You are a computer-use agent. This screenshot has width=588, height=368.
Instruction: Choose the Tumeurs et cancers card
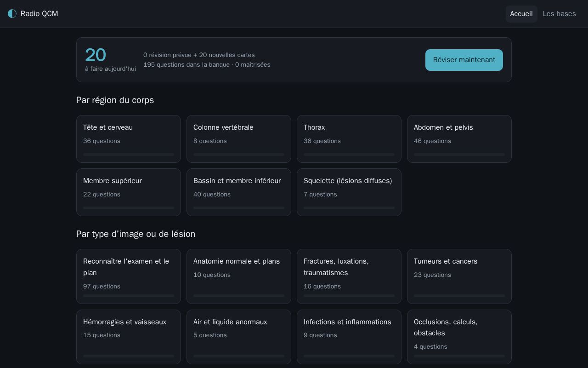pyautogui.click(x=459, y=276)
